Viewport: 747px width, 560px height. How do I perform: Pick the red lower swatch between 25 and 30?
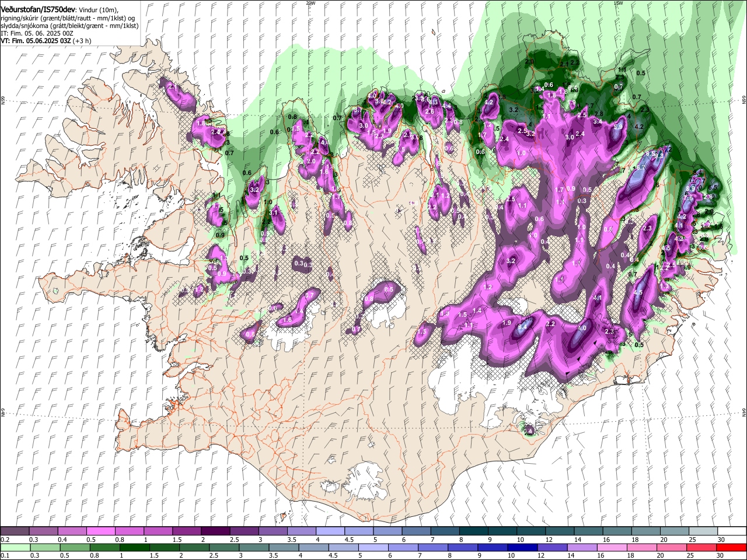[701, 547]
